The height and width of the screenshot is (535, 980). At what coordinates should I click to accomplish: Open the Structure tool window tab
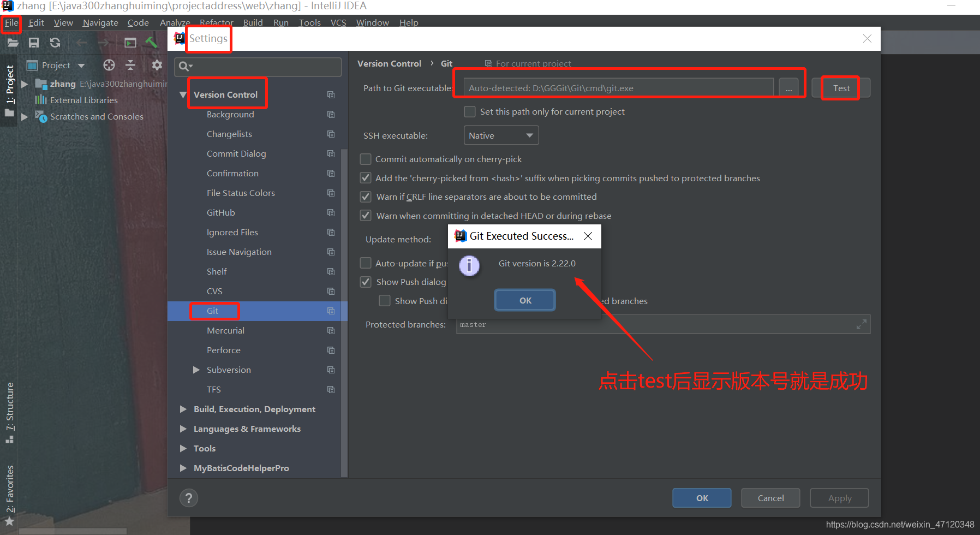[x=10, y=413]
